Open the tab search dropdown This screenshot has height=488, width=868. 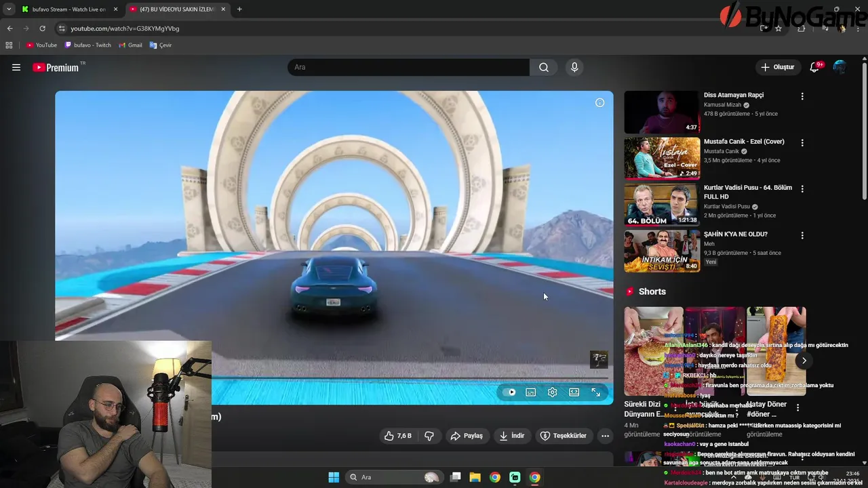click(9, 9)
